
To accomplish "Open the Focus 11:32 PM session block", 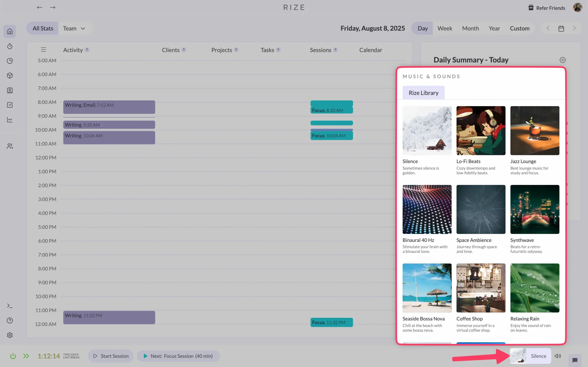I will click(331, 322).
